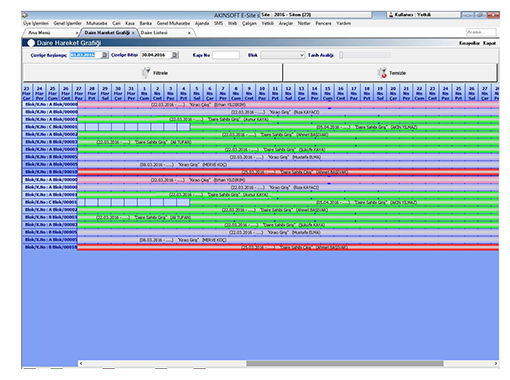Image resolution: width=510 pixels, height=380 pixels.
Task: Open the Muhasebe menu
Action: point(97,23)
